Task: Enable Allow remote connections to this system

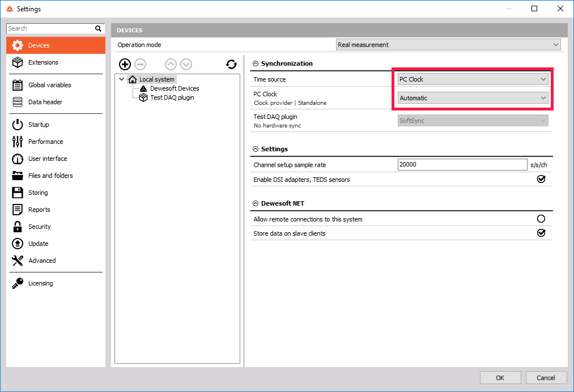Action: pyautogui.click(x=541, y=219)
